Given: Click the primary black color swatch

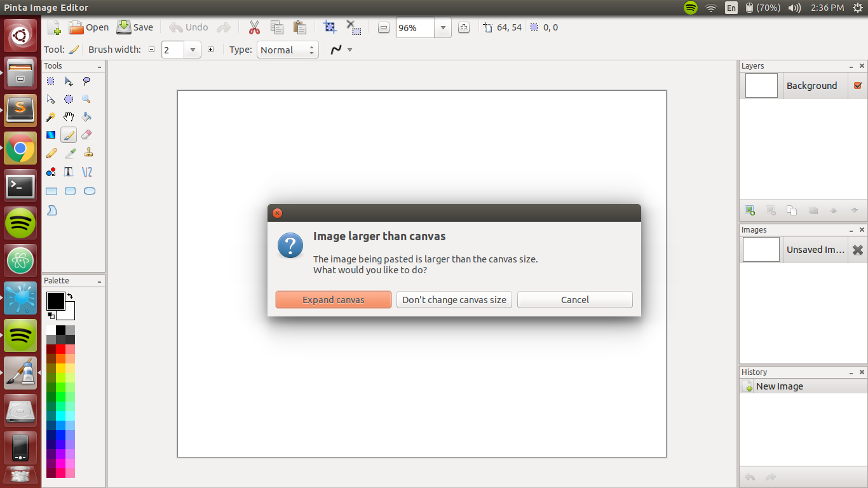Looking at the screenshot, I should click(55, 301).
